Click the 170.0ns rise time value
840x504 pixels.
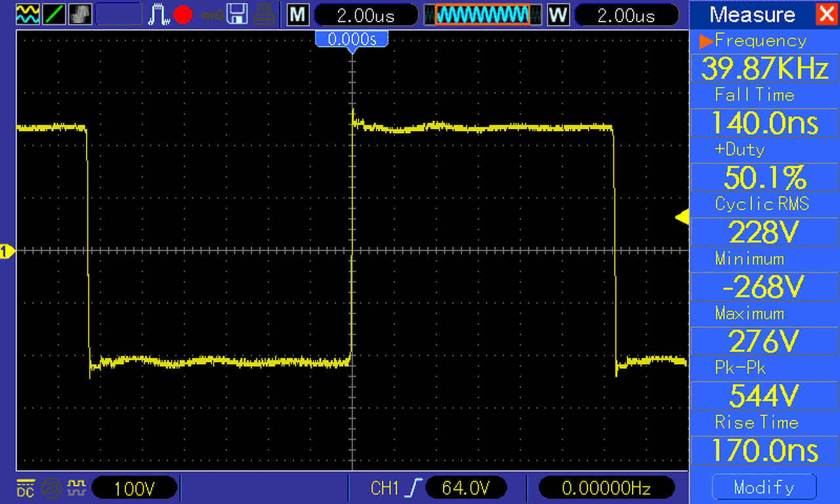765,450
